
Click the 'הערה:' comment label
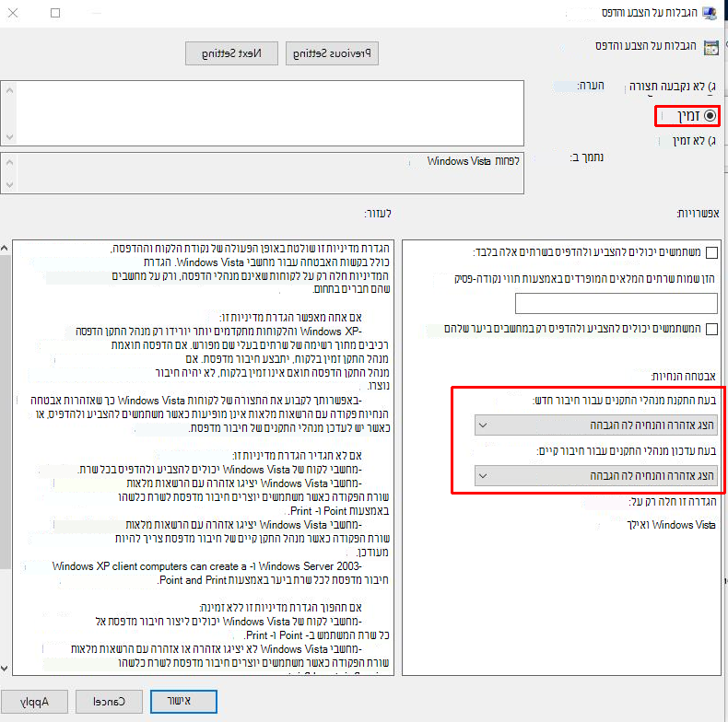591,86
